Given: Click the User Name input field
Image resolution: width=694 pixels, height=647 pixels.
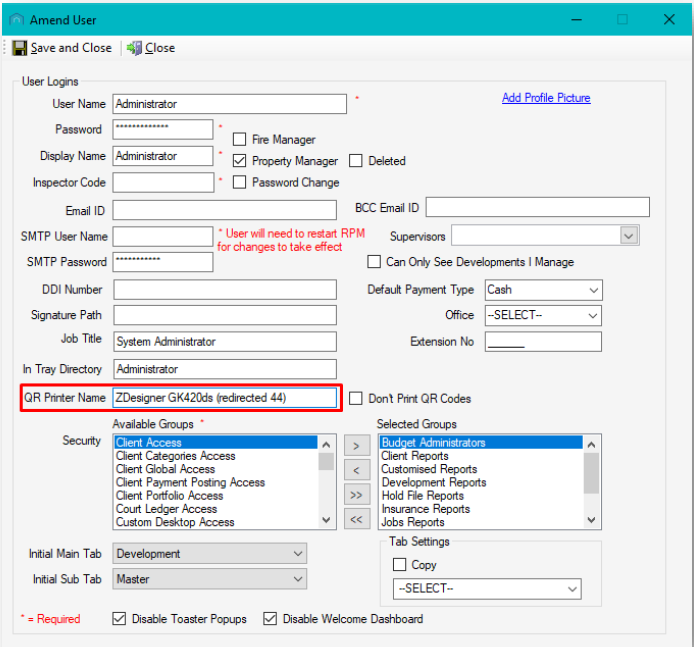Looking at the screenshot, I should click(229, 104).
